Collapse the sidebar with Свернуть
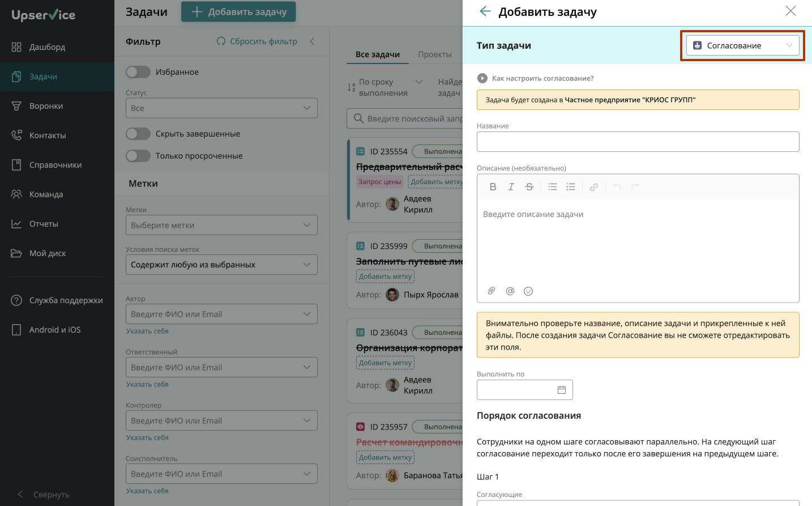 tap(44, 494)
